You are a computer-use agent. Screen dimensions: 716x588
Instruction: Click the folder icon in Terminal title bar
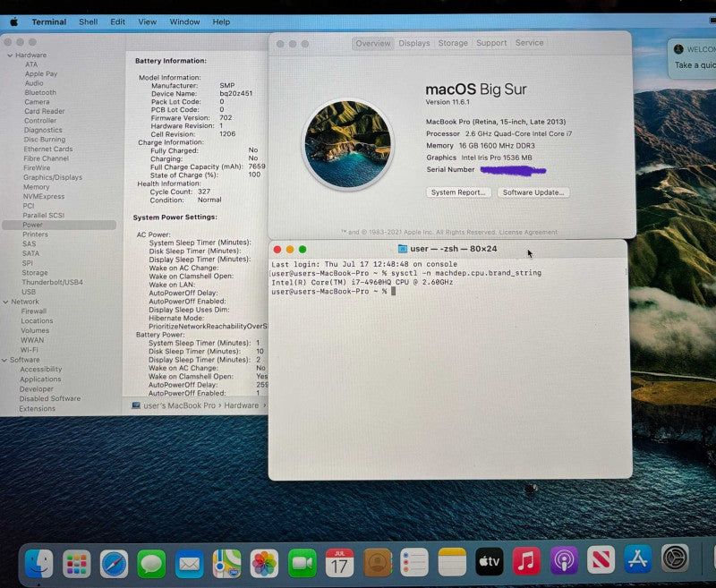click(402, 249)
